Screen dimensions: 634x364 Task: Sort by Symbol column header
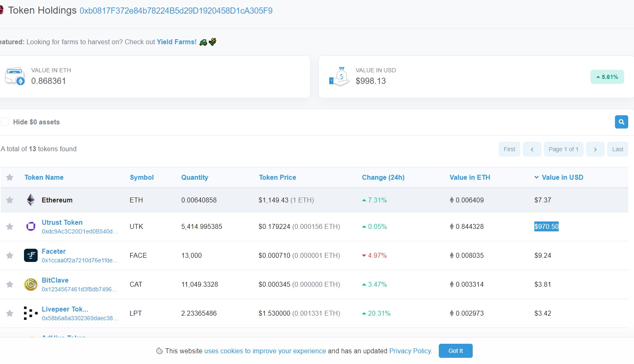coord(142,177)
